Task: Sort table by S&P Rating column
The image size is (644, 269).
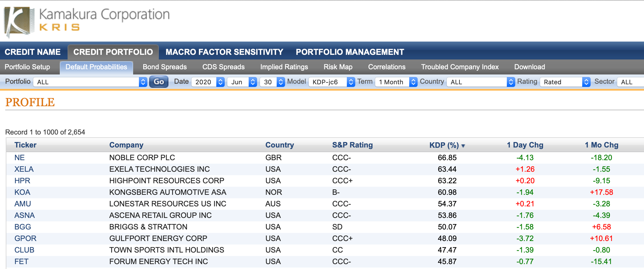Action: 352,145
